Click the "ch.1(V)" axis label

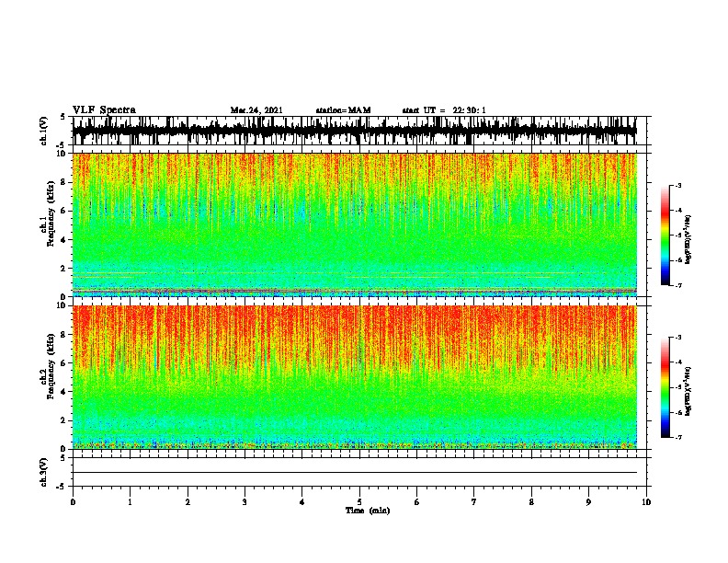(43, 131)
